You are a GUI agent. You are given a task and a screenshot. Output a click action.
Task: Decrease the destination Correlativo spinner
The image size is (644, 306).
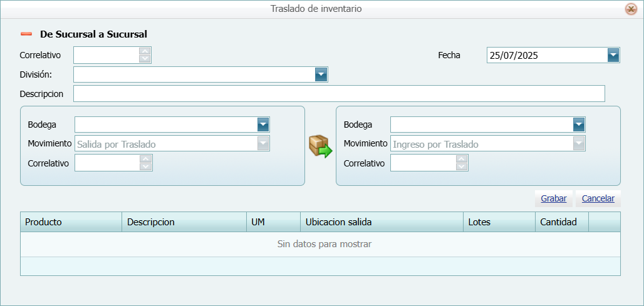[462, 166]
